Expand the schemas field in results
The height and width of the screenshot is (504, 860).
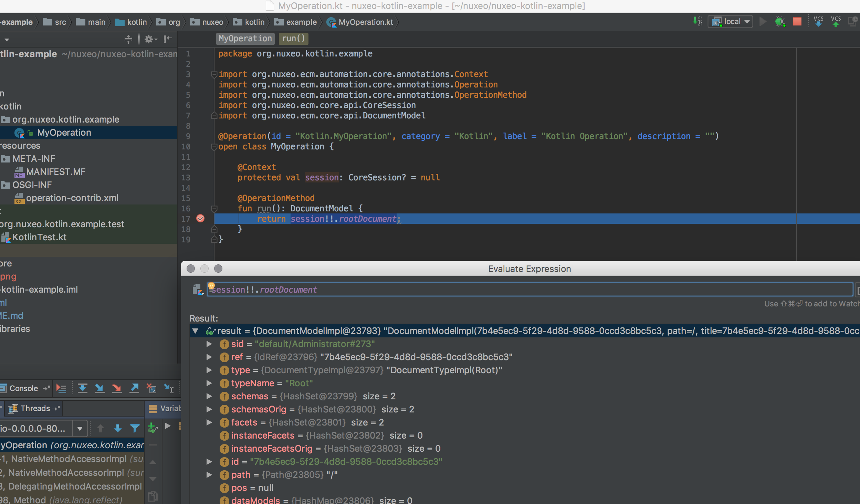pyautogui.click(x=209, y=396)
